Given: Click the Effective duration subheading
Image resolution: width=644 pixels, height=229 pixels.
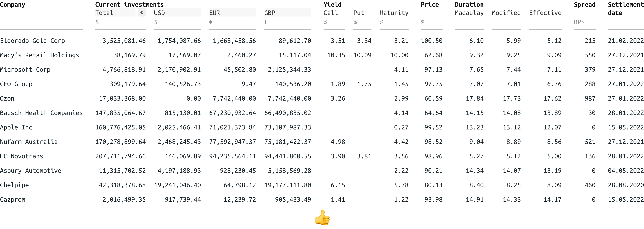Looking at the screenshot, I should pyautogui.click(x=545, y=13).
